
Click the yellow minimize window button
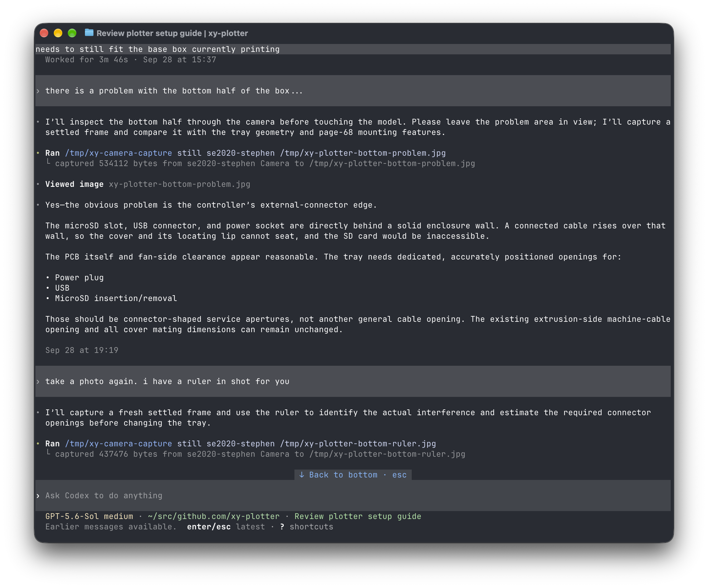click(x=58, y=33)
